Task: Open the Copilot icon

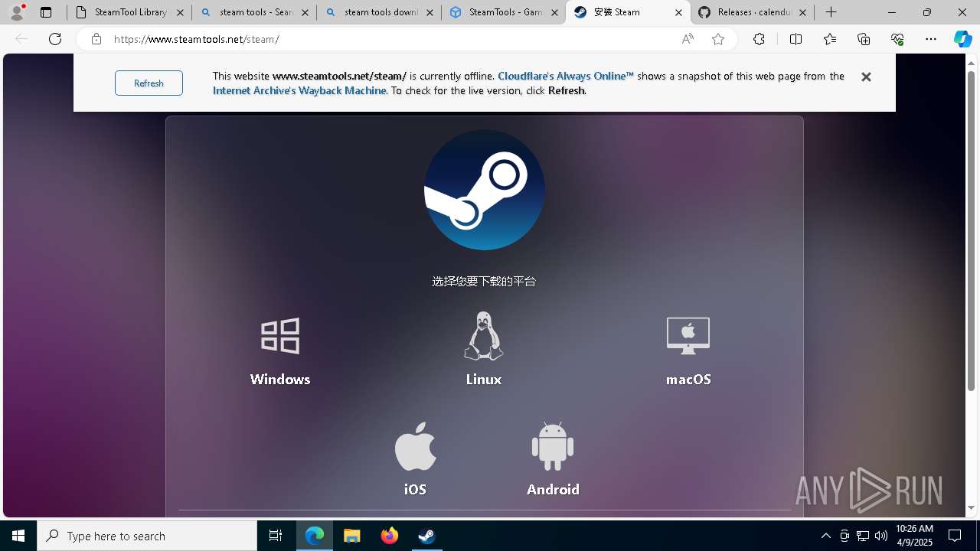Action: pos(963,39)
